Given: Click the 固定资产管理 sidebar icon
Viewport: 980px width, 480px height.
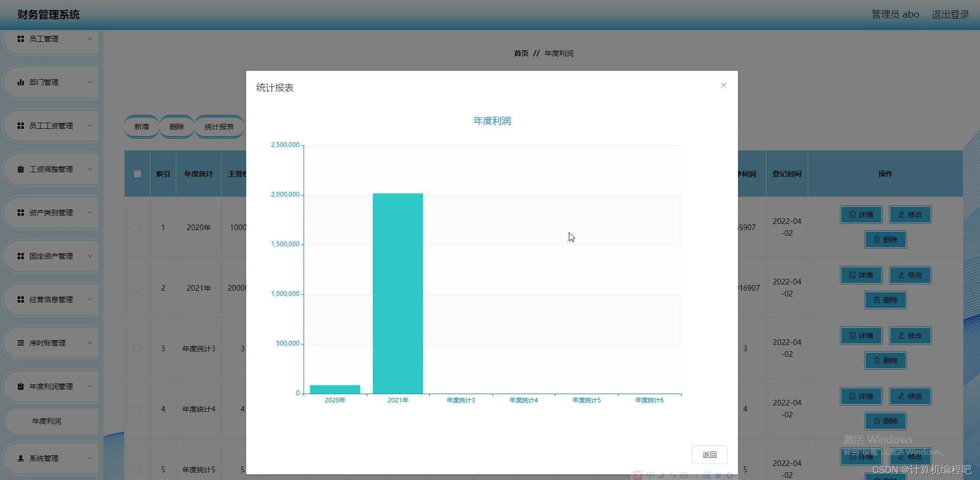Looking at the screenshot, I should (21, 256).
